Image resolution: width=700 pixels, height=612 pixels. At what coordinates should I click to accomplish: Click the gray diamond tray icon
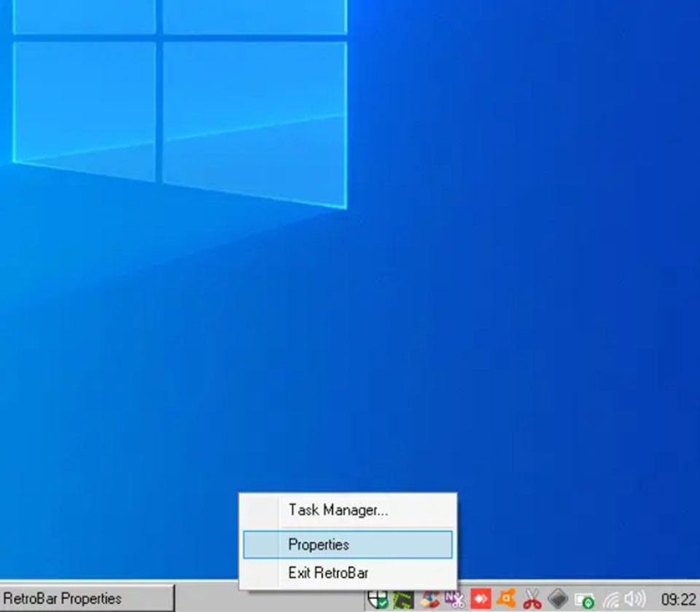click(x=558, y=599)
